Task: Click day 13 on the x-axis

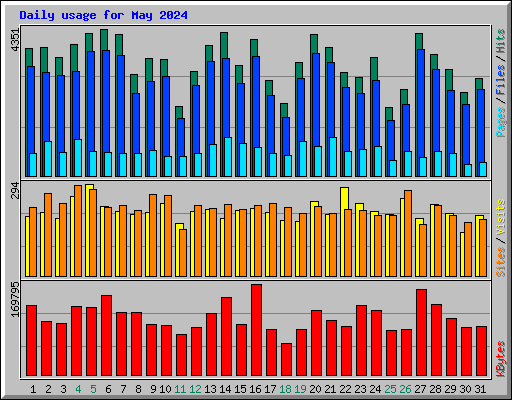Action: tap(210, 389)
